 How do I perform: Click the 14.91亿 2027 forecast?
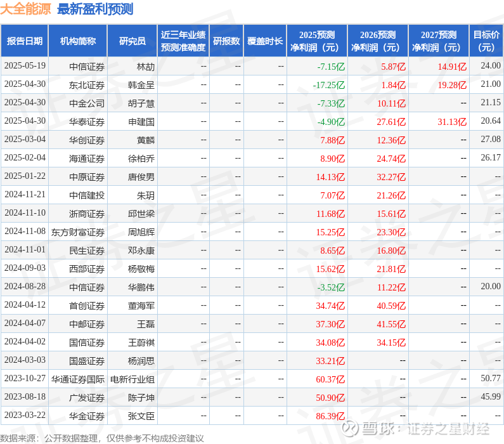[452, 67]
